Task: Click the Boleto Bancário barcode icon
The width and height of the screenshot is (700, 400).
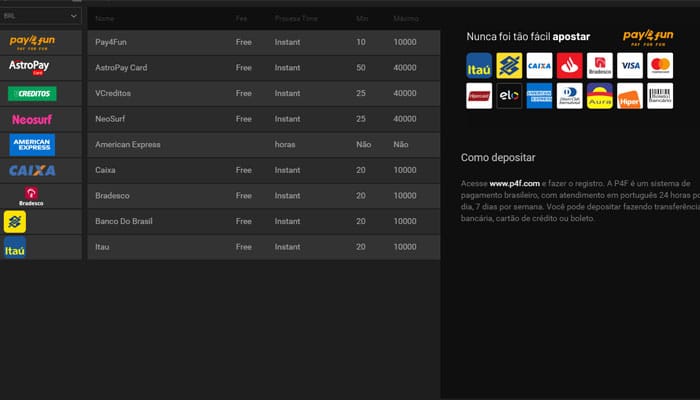Action: coord(660,96)
